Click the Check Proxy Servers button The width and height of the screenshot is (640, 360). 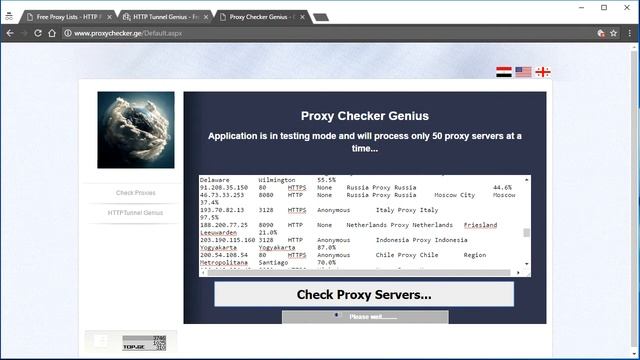click(364, 294)
